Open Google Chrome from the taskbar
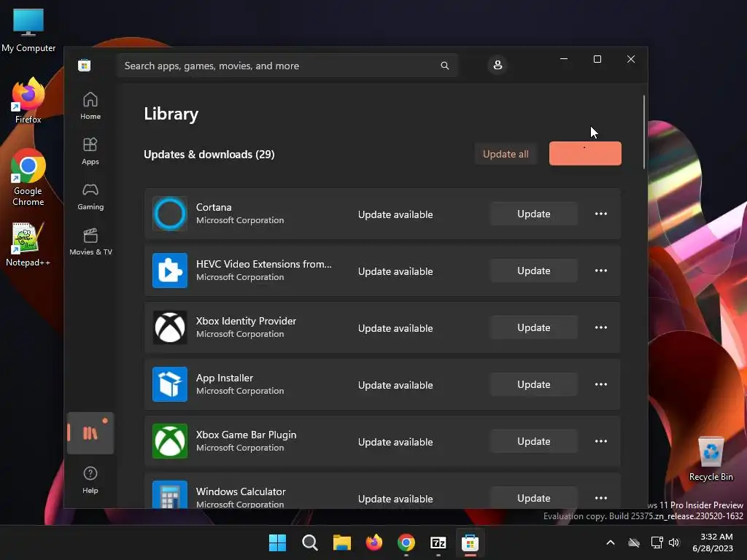Image resolution: width=747 pixels, height=560 pixels. tap(406, 542)
